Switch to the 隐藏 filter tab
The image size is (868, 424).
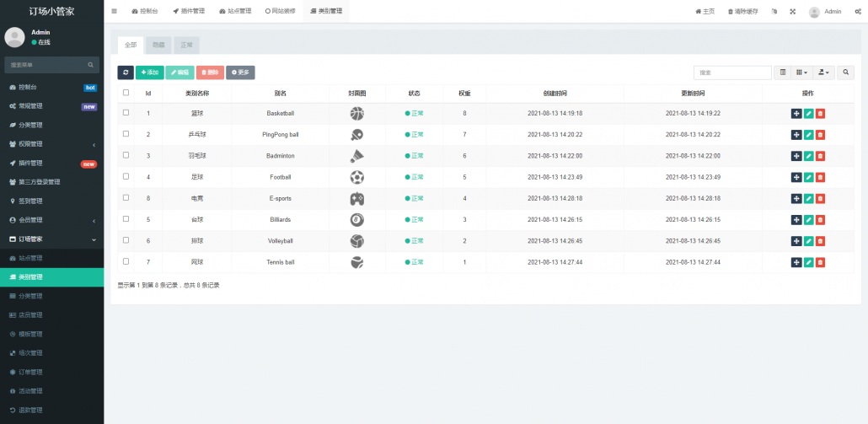point(158,45)
